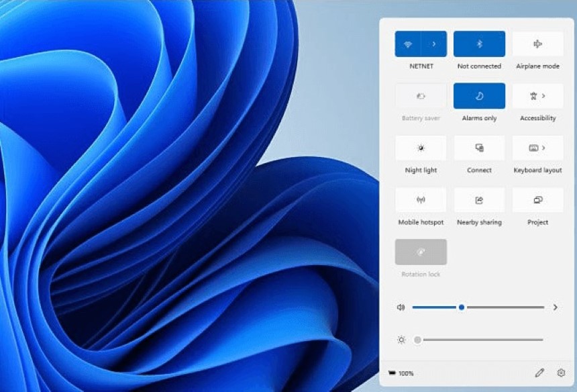Click the Mobile hotspot label
Screen dimensions: 577x392
point(421,222)
